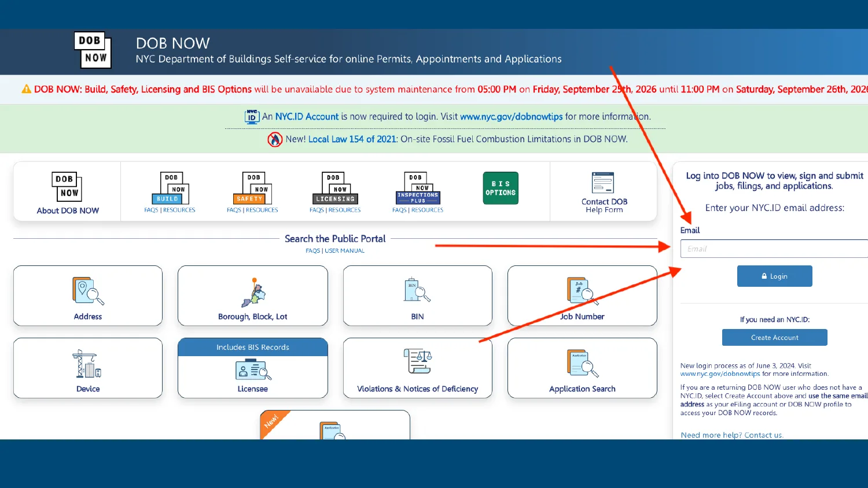Click Need more help? Contact us link
This screenshot has height=488, width=868.
[x=732, y=435]
